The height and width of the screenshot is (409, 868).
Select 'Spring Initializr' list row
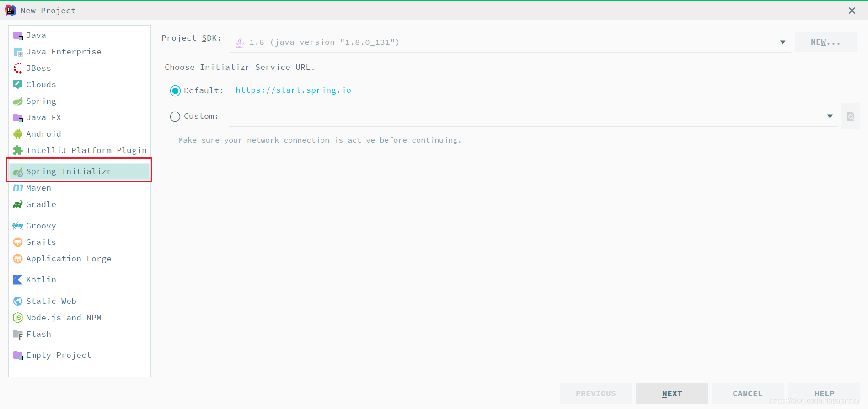point(80,171)
